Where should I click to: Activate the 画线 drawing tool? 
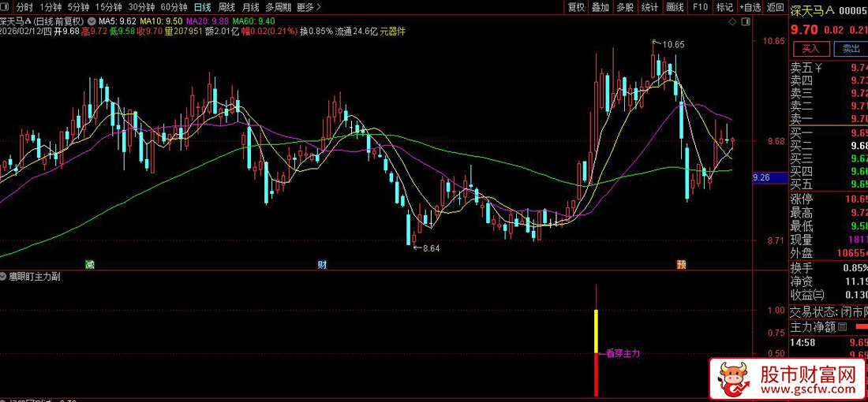pos(675,7)
